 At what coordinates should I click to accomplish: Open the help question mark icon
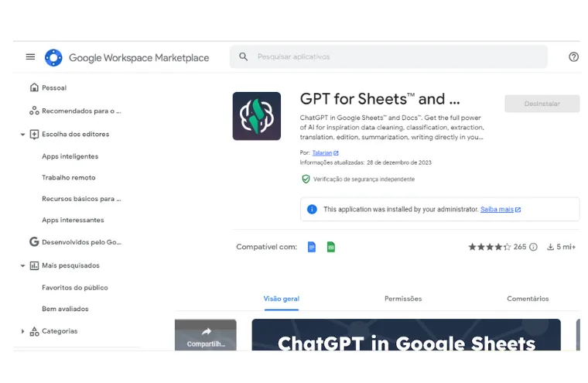[573, 57]
